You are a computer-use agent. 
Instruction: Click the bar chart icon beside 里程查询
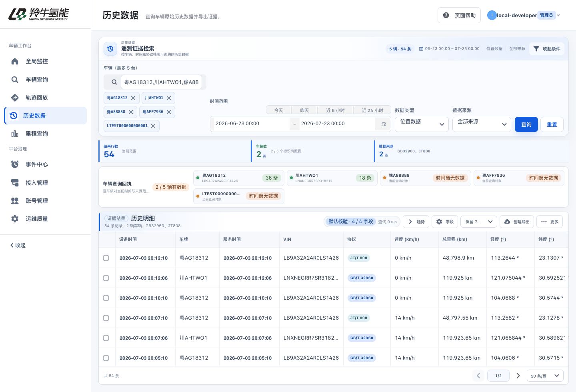[x=15, y=134]
